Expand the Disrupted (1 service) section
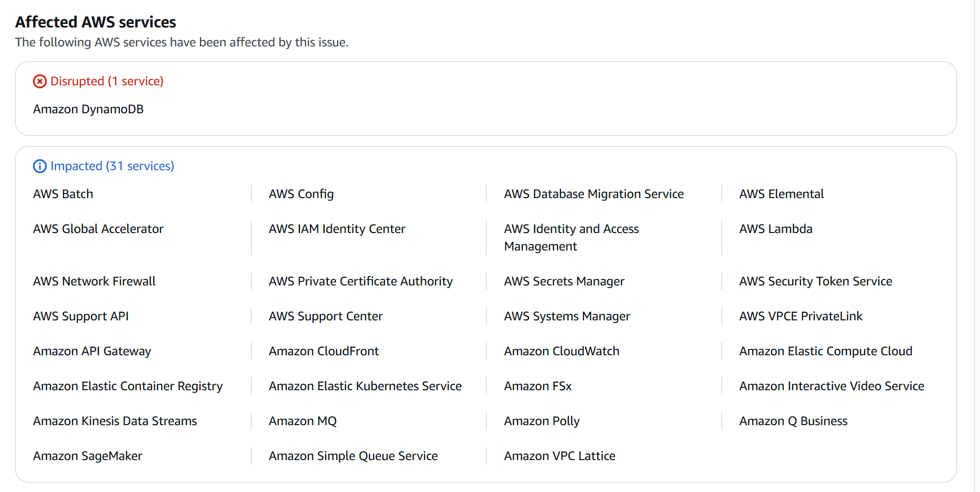The width and height of the screenshot is (980, 492). point(107,81)
